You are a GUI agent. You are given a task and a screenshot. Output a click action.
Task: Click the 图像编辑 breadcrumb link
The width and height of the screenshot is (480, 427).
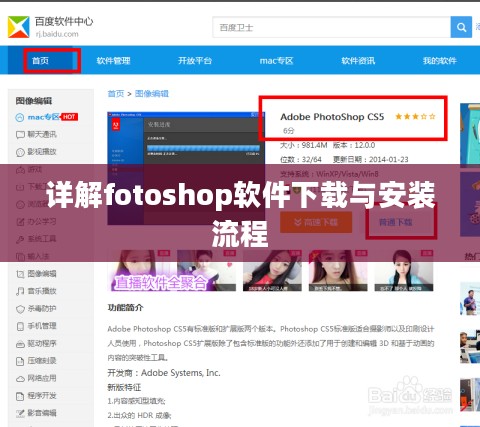152,94
